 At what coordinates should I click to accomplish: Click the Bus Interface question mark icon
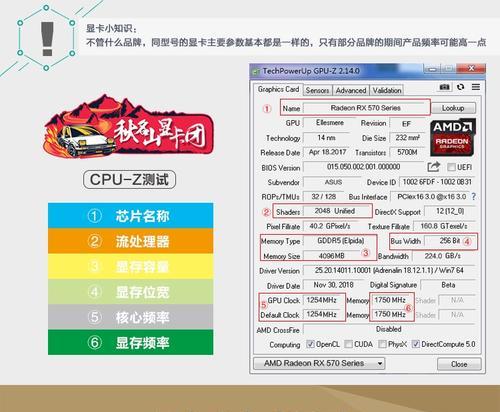tap(474, 197)
